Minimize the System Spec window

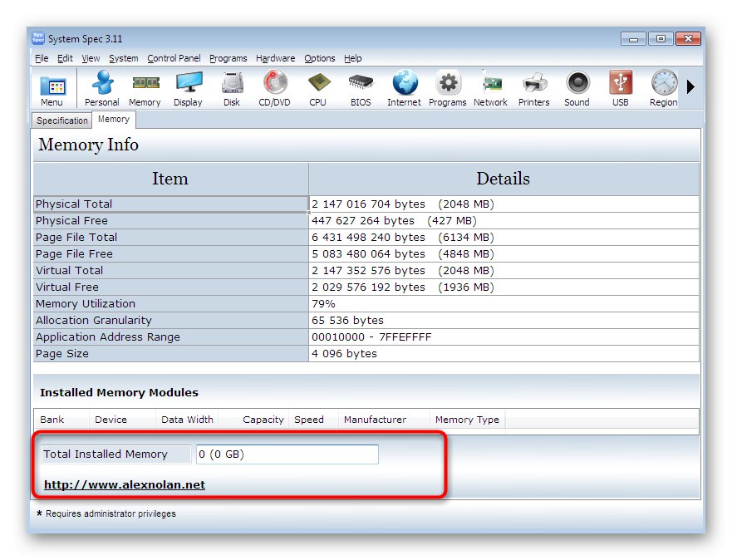(x=633, y=39)
